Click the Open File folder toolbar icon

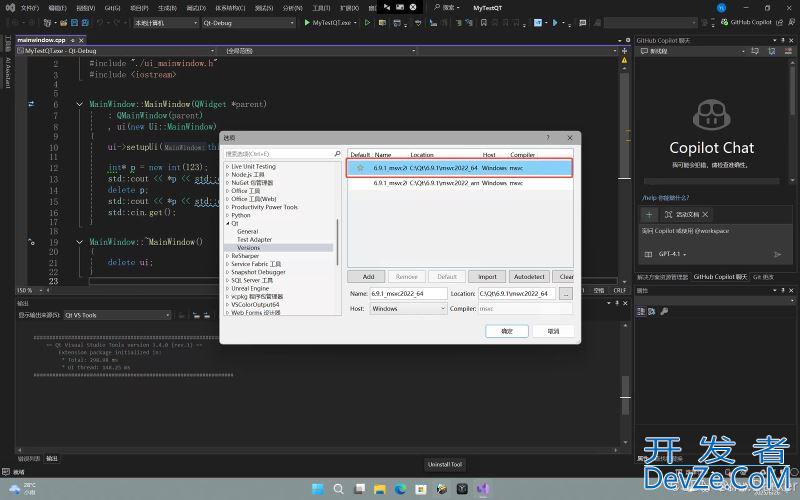(x=64, y=23)
